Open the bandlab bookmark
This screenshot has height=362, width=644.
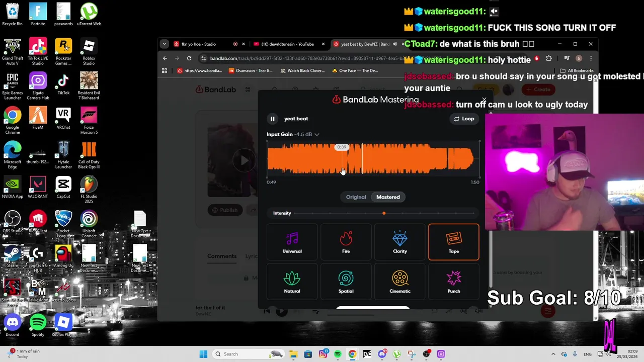coord(199,71)
